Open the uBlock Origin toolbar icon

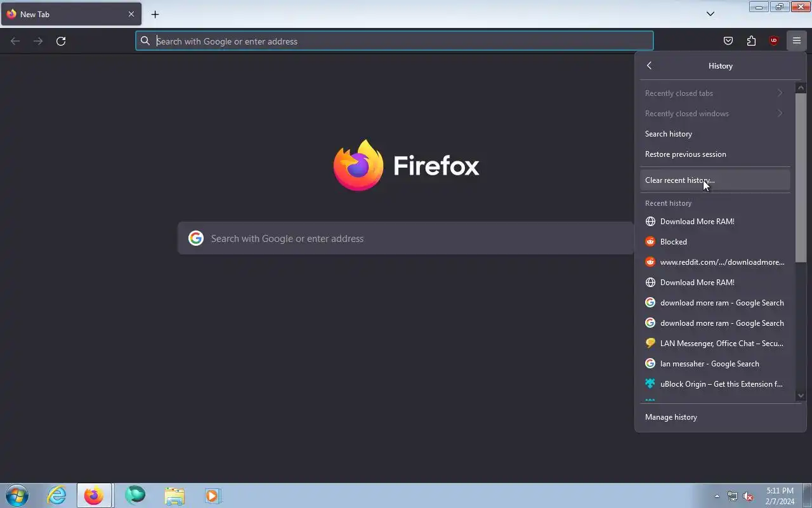pyautogui.click(x=773, y=41)
